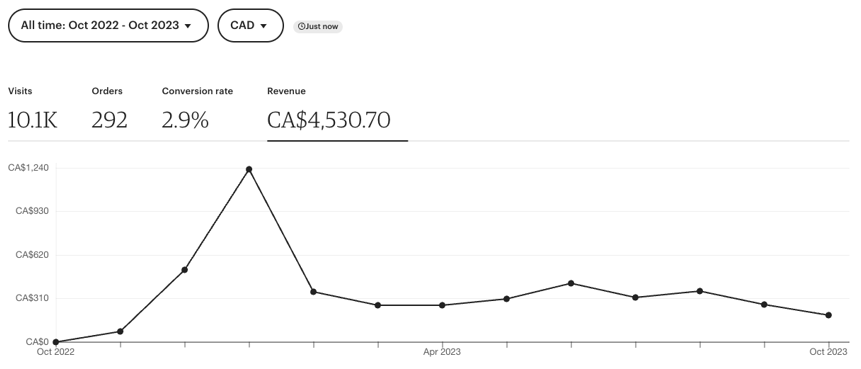This screenshot has height=369, width=861.
Task: Click the Just now refresh badge
Action: (318, 26)
